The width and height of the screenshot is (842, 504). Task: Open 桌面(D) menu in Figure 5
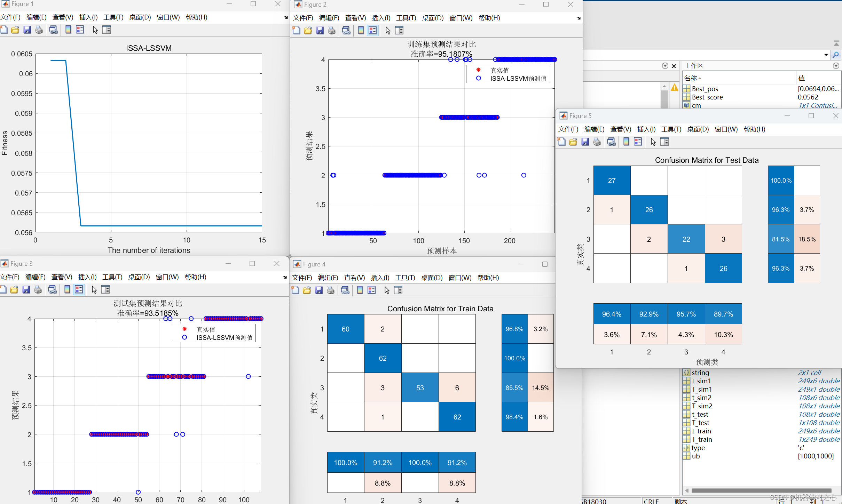pos(698,129)
